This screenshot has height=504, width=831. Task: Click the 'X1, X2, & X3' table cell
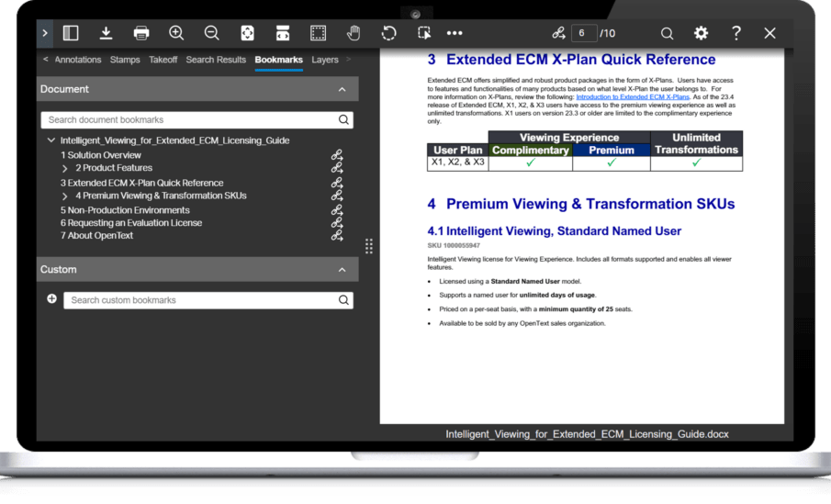point(457,162)
